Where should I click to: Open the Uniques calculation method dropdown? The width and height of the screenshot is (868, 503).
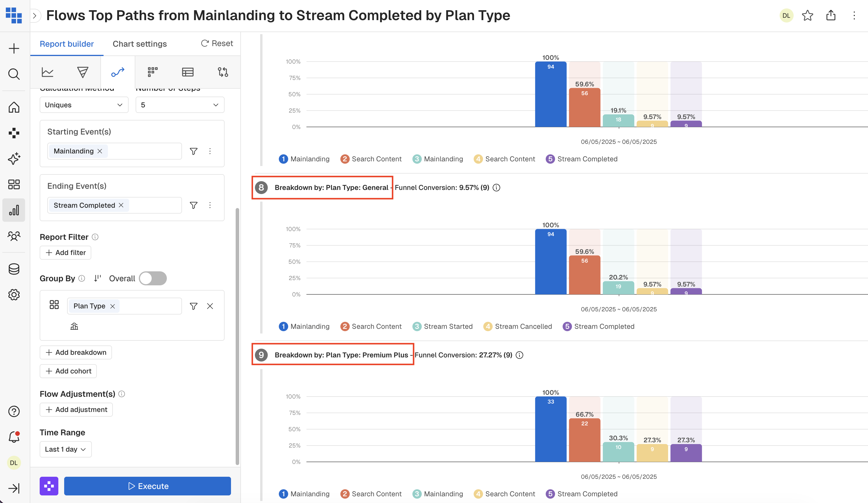click(x=84, y=105)
